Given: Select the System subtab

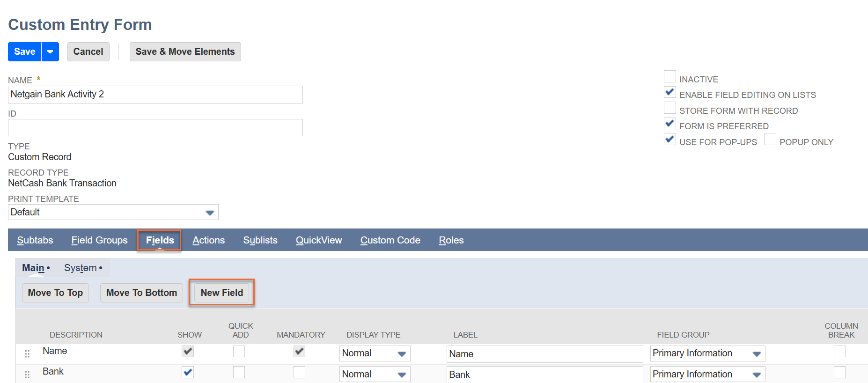Looking at the screenshot, I should (x=81, y=268).
